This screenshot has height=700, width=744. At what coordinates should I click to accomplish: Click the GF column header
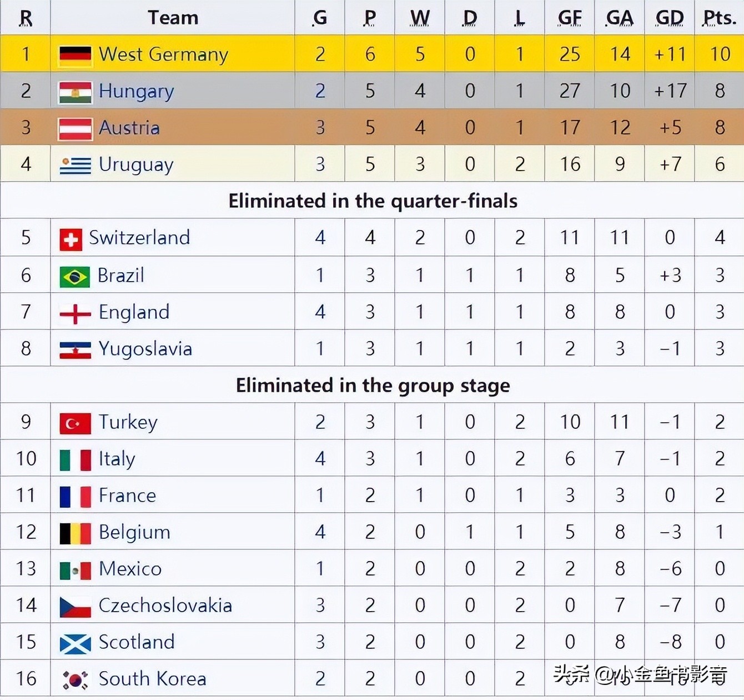pos(570,18)
